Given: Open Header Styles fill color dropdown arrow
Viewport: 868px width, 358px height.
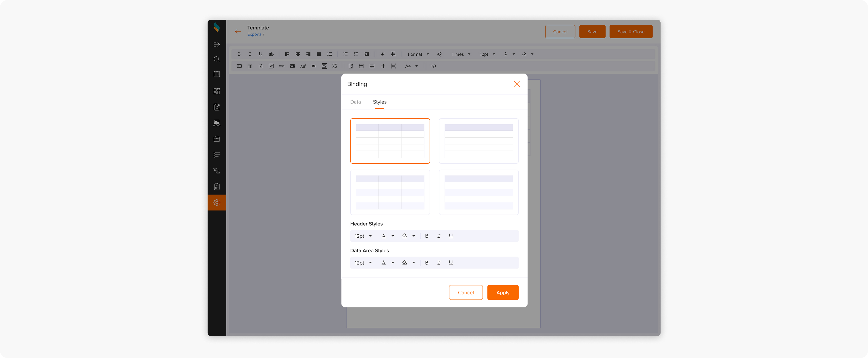Looking at the screenshot, I should 413,236.
